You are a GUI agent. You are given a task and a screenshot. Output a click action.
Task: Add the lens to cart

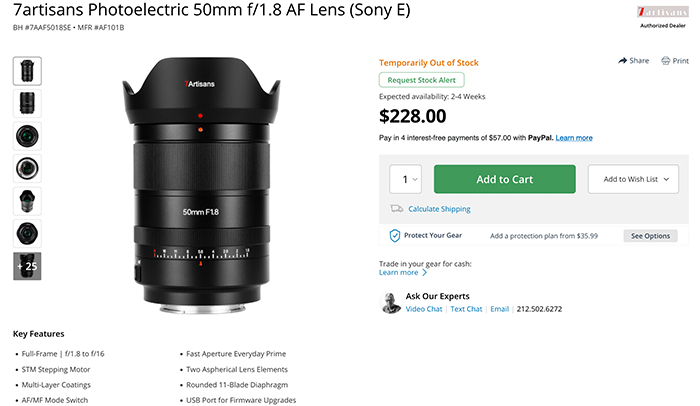[x=504, y=179]
